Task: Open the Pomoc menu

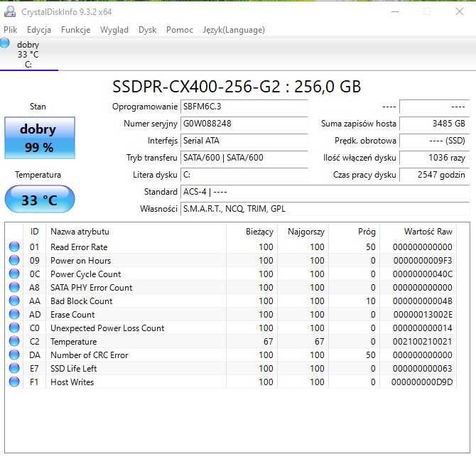Action: tap(180, 30)
